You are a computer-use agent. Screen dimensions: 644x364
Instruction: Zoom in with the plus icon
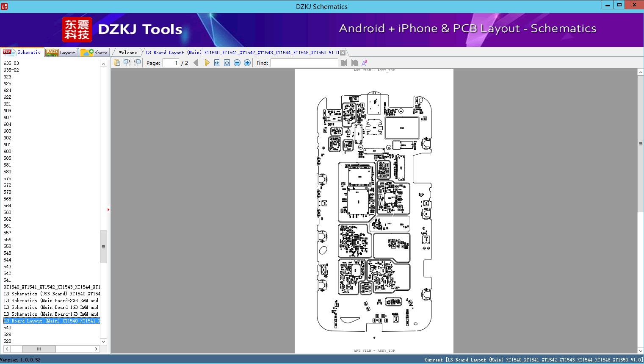[247, 63]
